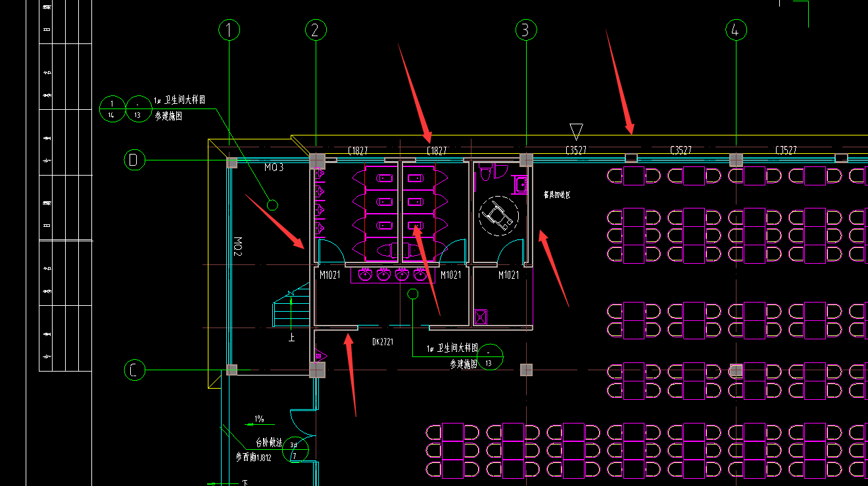Click the small leader circle under M03
This screenshot has height=486, width=868.
pyautogui.click(x=272, y=205)
